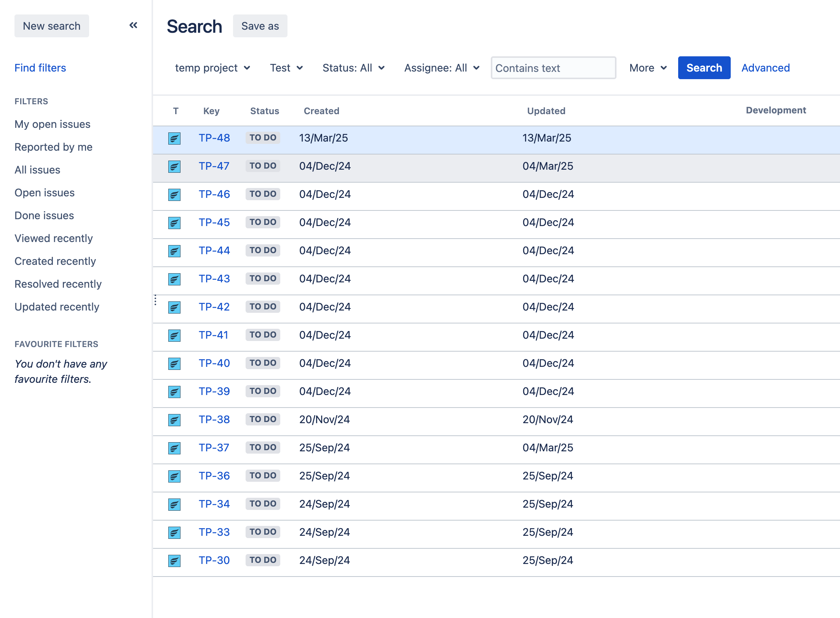Select the My open issues filter
Image resolution: width=840 pixels, height=618 pixels.
(52, 124)
